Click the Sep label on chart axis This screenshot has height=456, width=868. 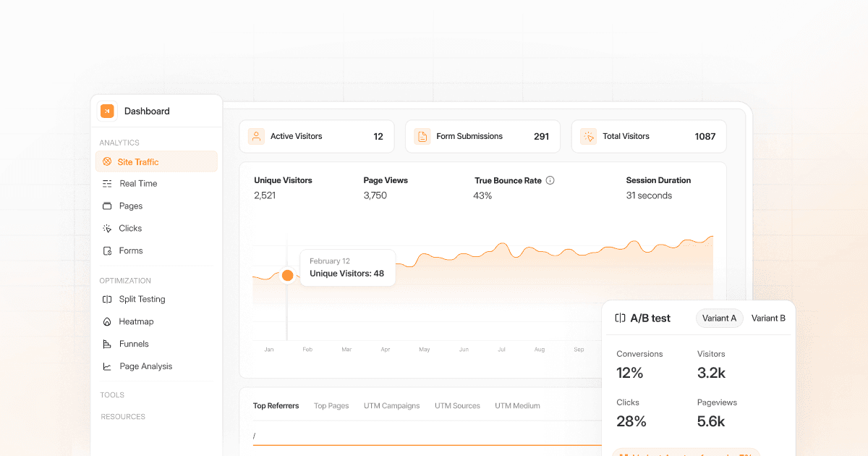pyautogui.click(x=579, y=350)
